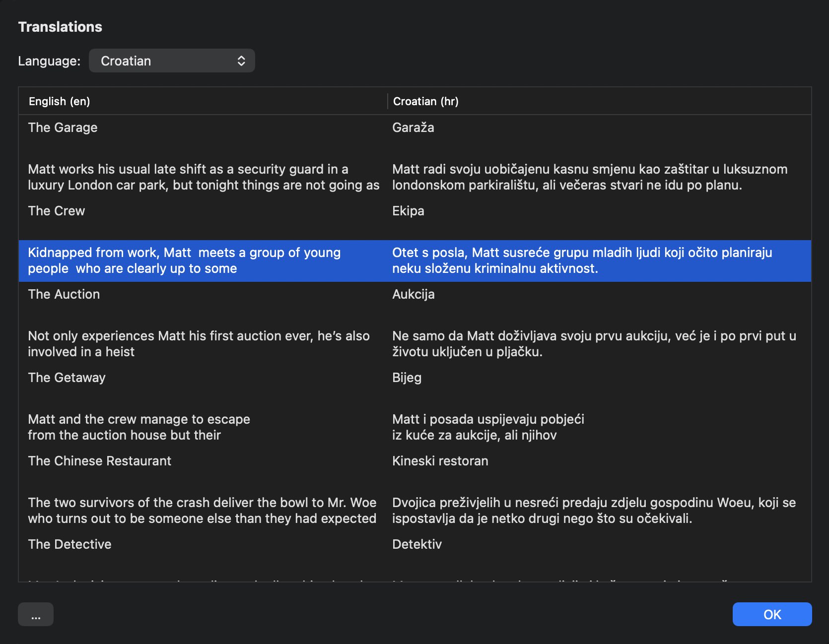Image resolution: width=829 pixels, height=644 pixels.
Task: Select English text 'Matt works his usual late shift'
Action: pos(204,177)
